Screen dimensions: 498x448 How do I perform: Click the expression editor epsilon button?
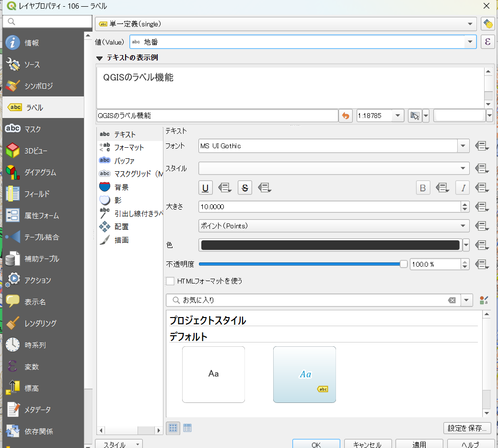(x=487, y=42)
